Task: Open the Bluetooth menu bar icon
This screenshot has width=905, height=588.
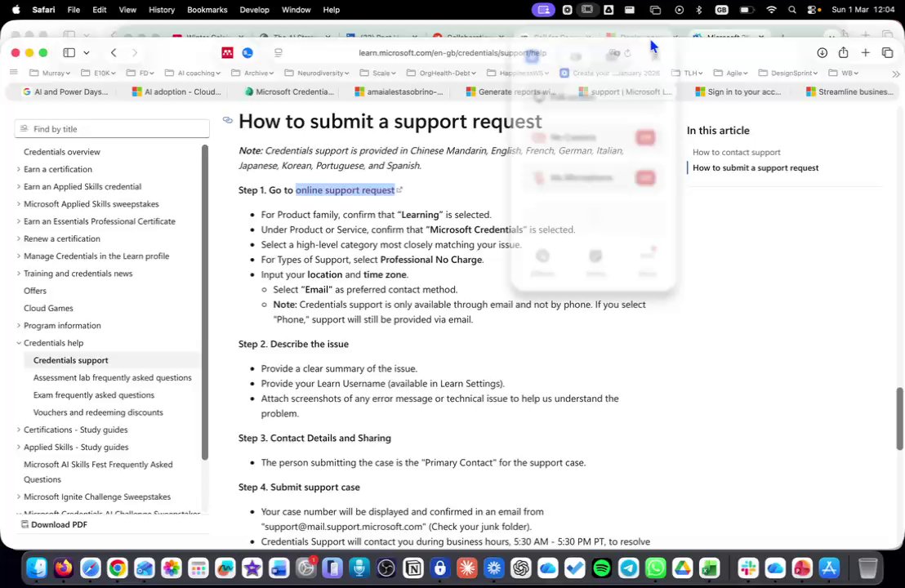Action: 699,10
